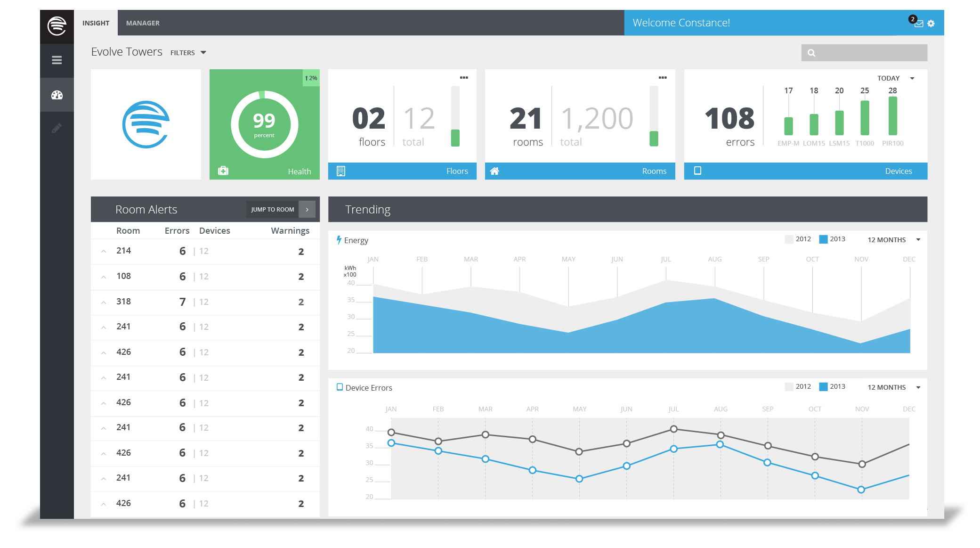Screen dimensions: 980x548
Task: Click the Health medical kit icon
Action: [x=223, y=171]
